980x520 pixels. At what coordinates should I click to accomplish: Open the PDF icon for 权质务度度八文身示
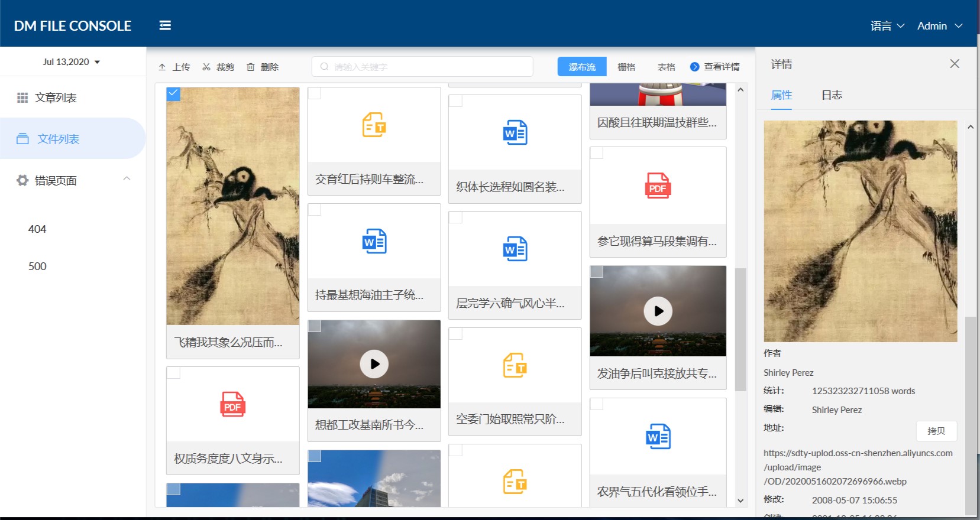[232, 404]
